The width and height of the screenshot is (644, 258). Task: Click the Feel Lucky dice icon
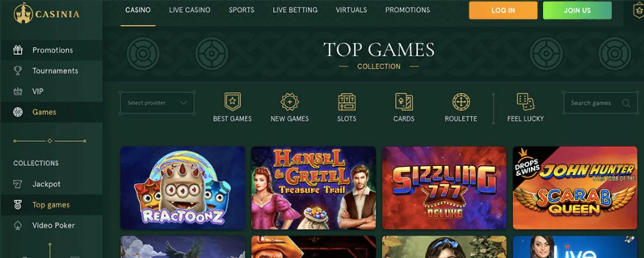coord(525,102)
